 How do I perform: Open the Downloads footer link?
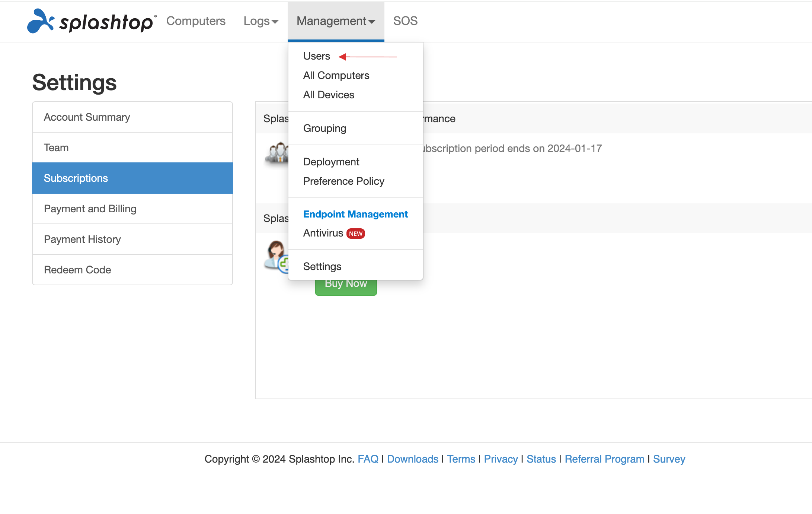coord(413,459)
